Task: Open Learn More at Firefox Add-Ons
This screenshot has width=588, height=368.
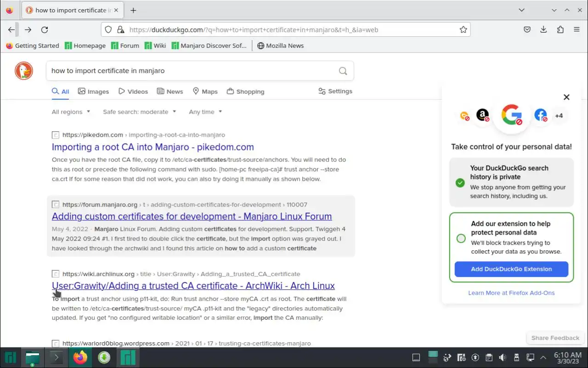Action: [x=511, y=293]
